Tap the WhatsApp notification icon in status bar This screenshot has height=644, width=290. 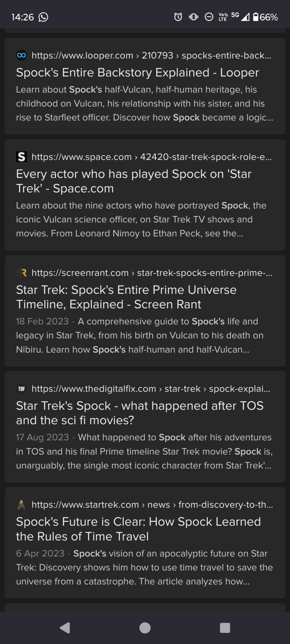43,17
